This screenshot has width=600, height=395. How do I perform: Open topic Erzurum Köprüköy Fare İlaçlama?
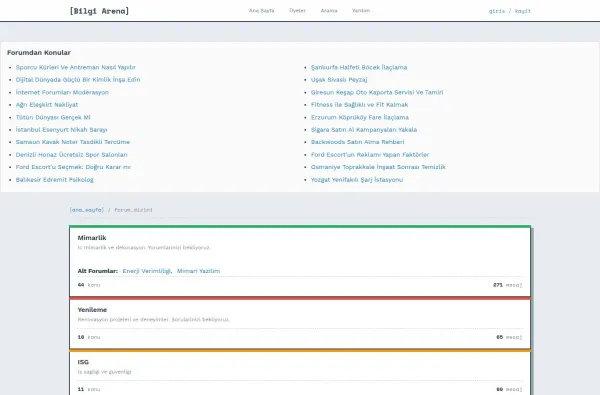click(x=360, y=117)
